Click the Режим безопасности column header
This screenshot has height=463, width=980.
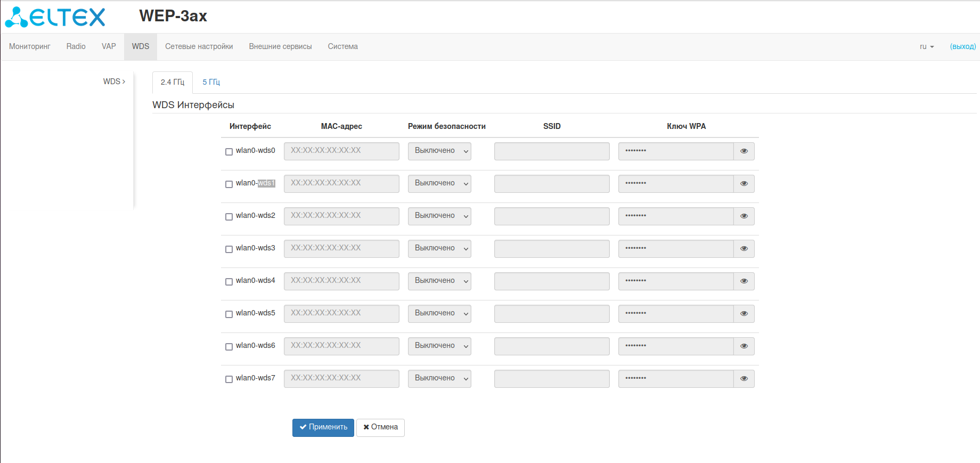coord(447,126)
